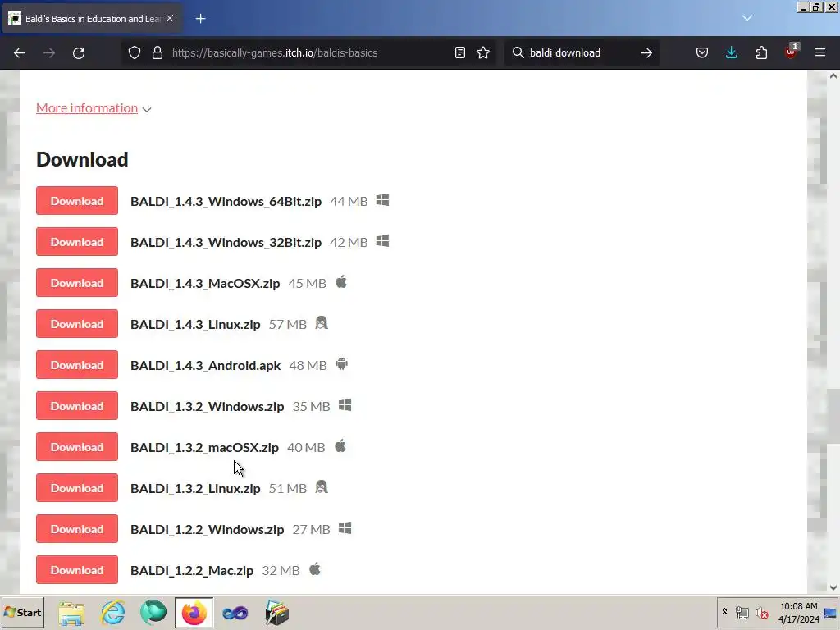The height and width of the screenshot is (630, 840).
Task: Click the 57 MB file size label
Action: click(288, 325)
